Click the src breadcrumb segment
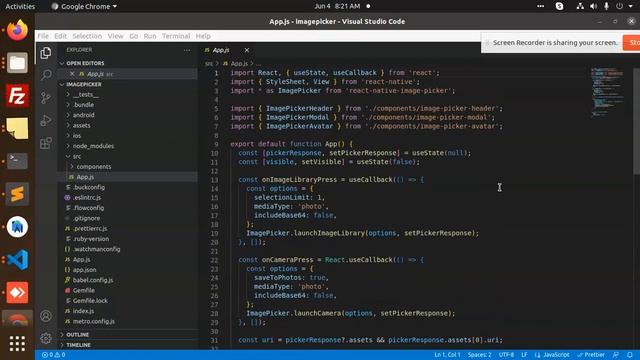 click(x=209, y=64)
